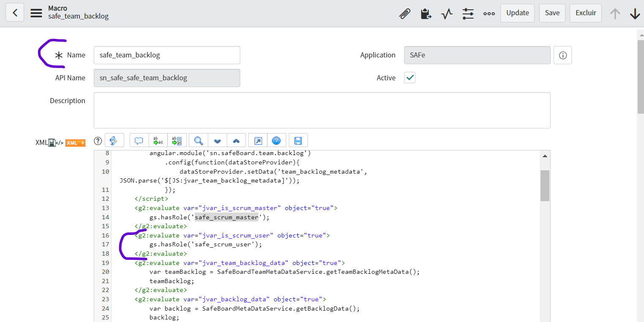
Task: Click the clipboard template icon in header
Action: 426,14
